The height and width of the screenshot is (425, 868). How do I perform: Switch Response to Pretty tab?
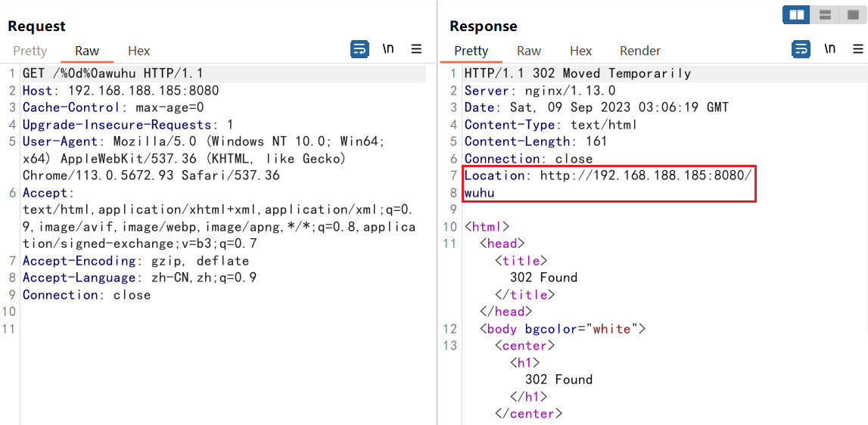pos(471,51)
